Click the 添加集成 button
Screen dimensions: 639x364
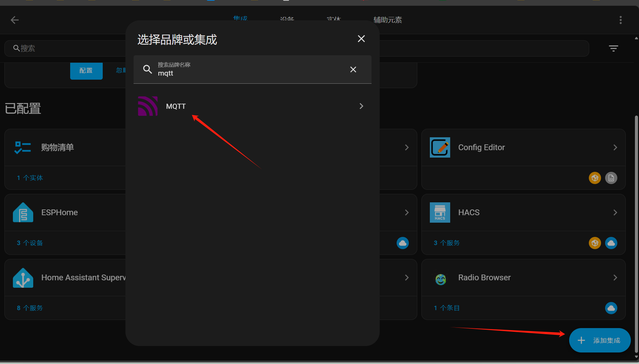point(600,340)
